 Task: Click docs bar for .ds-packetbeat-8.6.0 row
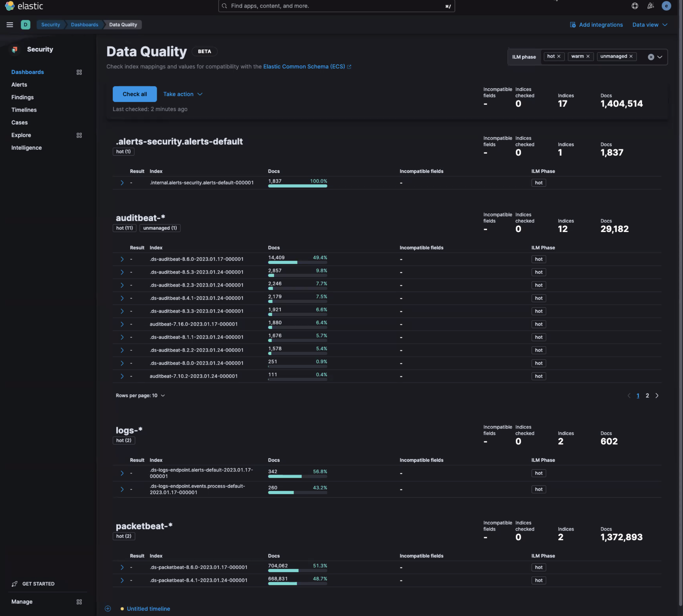(x=298, y=571)
